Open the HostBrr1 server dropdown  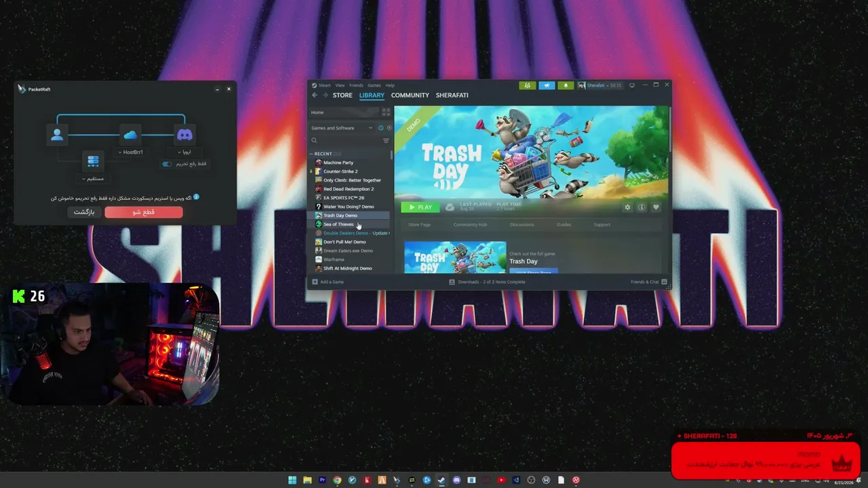coord(130,152)
